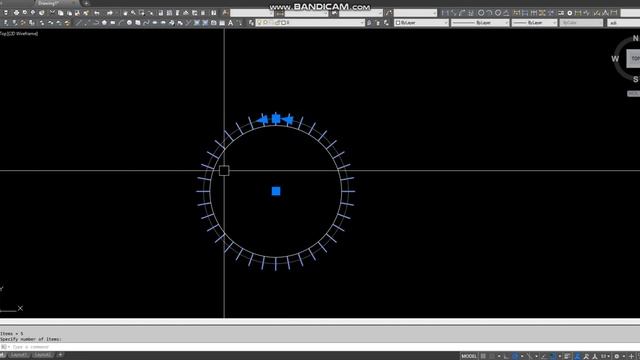Select the Spline draw tool
This screenshot has height=360, width=640.
[x=146, y=23]
